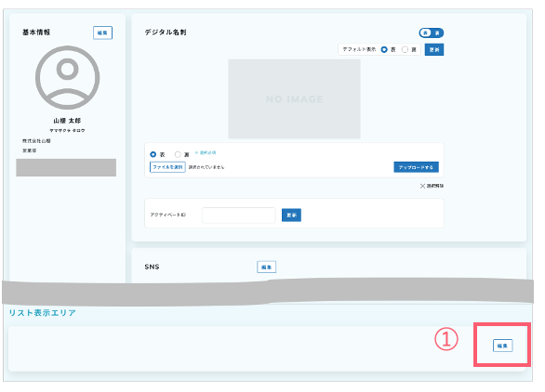Image resolution: width=545 pixels, height=392 pixels.
Task: Choose 裏 radio above file selector
Action: 178,154
